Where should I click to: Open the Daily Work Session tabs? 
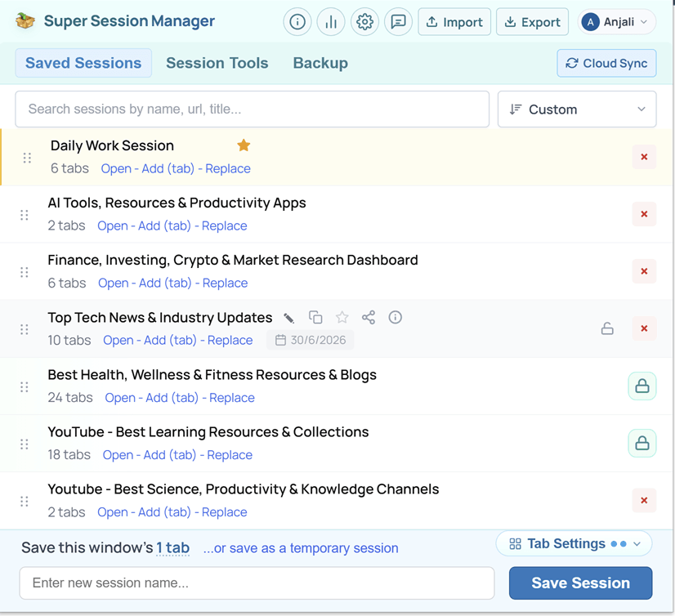116,169
